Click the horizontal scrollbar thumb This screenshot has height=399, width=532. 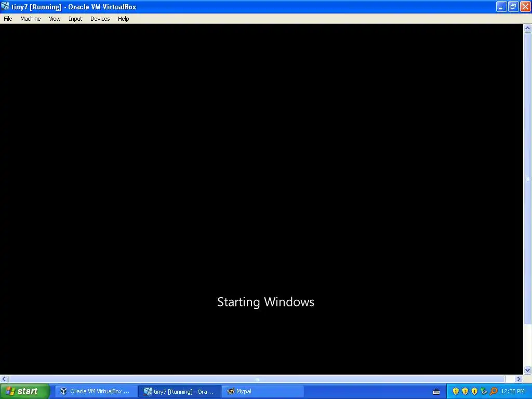click(x=257, y=379)
